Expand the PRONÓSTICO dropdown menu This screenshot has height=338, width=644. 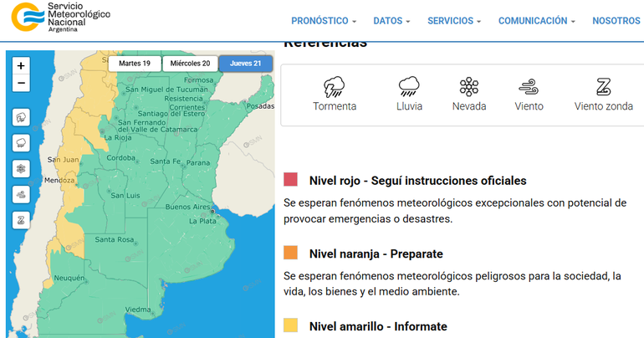[x=324, y=21]
